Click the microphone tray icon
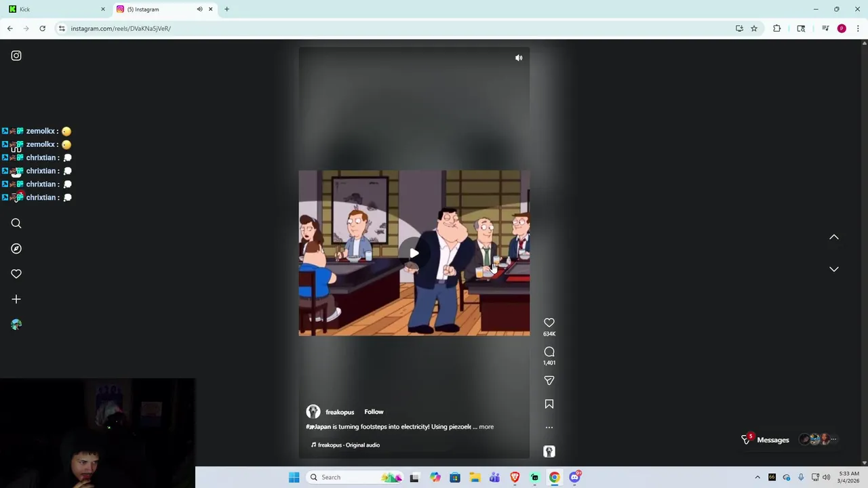868x488 pixels. tap(801, 477)
